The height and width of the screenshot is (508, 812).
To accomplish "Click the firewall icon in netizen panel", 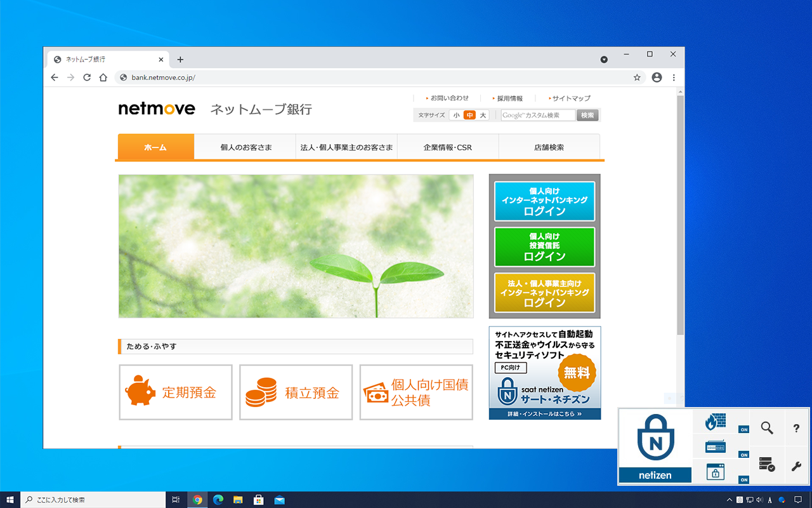I will pyautogui.click(x=715, y=421).
